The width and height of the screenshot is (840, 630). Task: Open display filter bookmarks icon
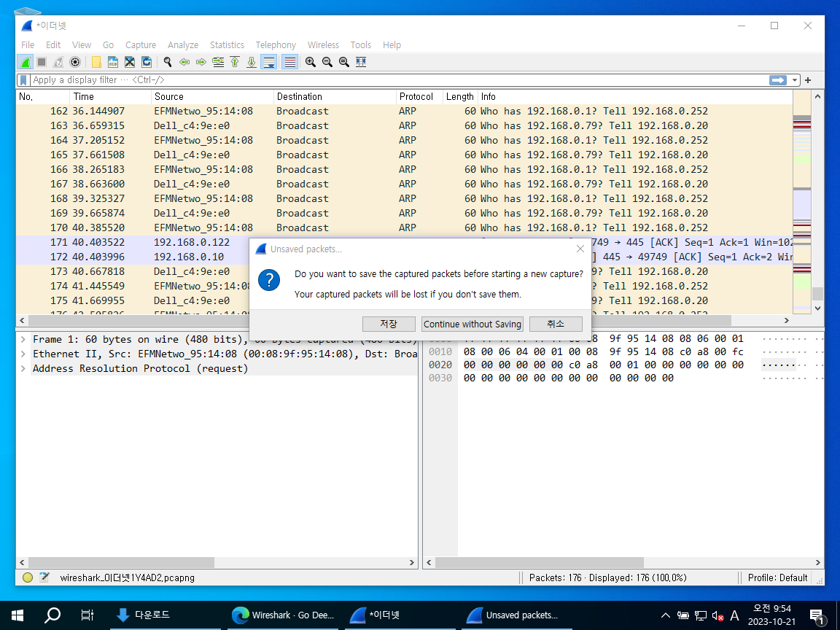click(23, 79)
